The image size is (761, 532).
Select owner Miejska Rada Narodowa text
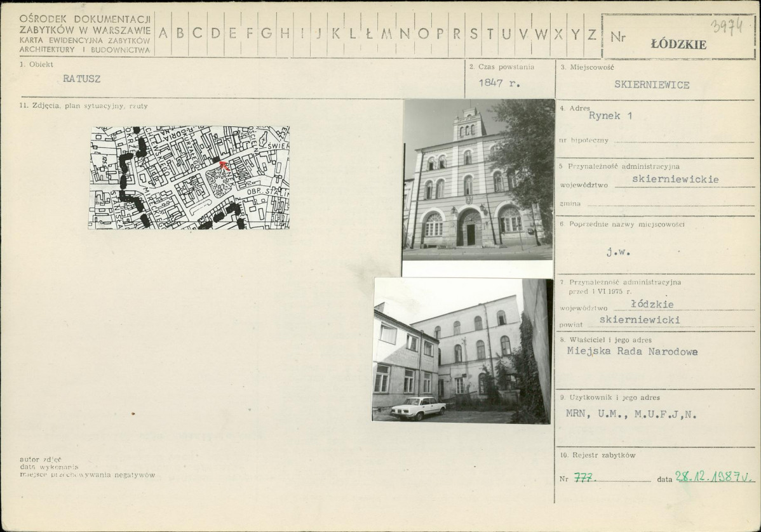(631, 352)
